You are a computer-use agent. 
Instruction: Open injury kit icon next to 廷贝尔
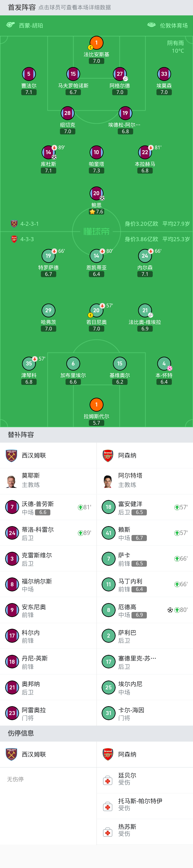[x=108, y=780]
